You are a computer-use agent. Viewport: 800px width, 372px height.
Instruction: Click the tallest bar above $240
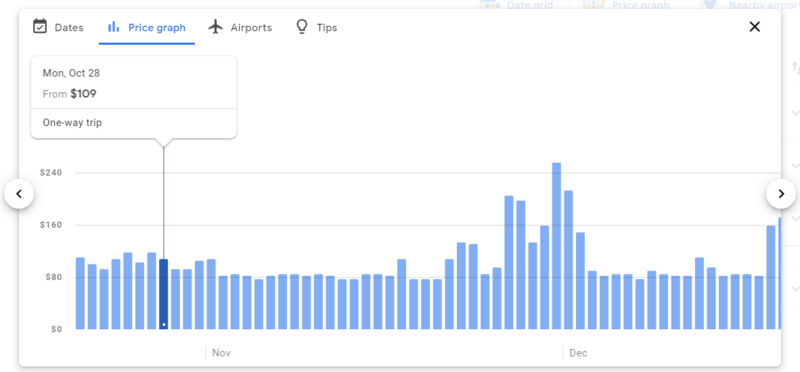tap(556, 246)
